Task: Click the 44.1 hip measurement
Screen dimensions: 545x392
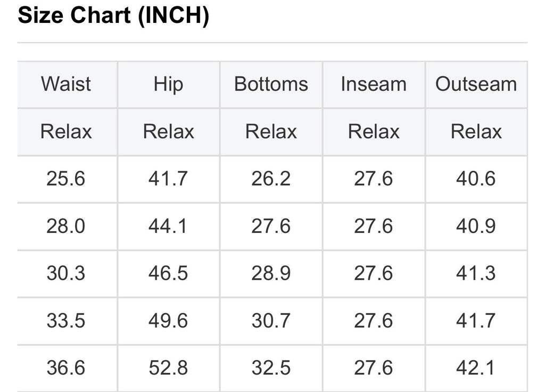Action: pyautogui.click(x=168, y=226)
